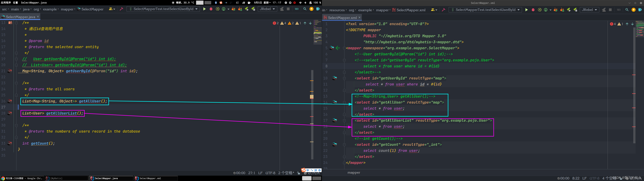The image size is (644, 181).
Task: Collapse Javadoc fold at Java line 23
Action: 16,83
